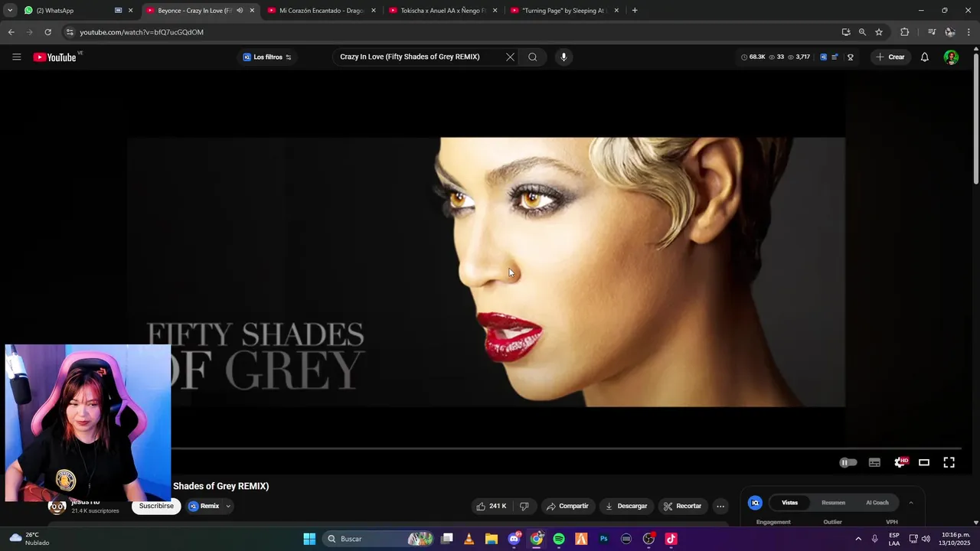Screen dimensions: 980x551
Task: Open the more actions three-dot menu
Action: (x=720, y=506)
